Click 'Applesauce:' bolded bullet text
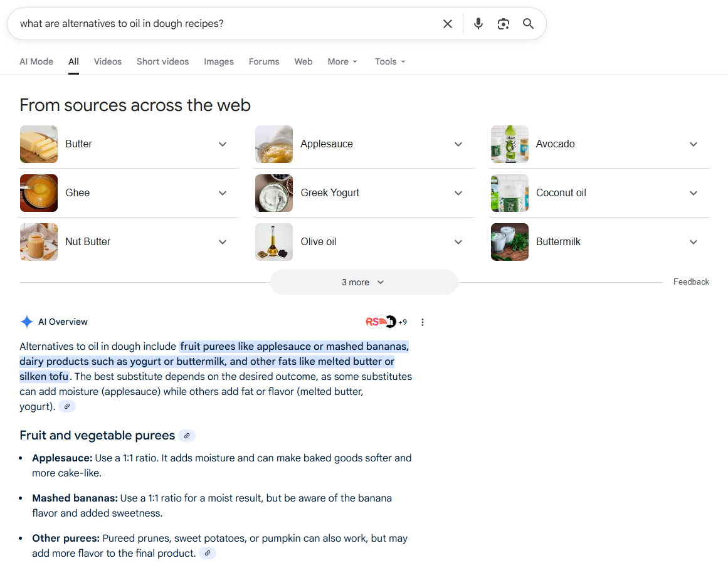Image resolution: width=728 pixels, height=568 pixels. coord(62,458)
